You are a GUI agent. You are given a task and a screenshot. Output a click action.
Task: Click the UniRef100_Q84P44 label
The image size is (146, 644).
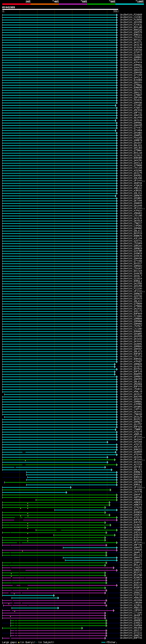click(x=131, y=183)
